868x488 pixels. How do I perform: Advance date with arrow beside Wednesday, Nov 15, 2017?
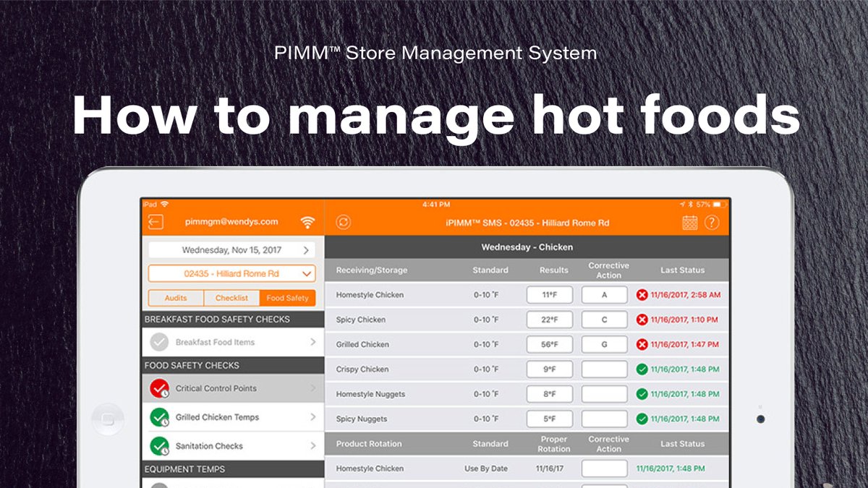click(x=306, y=250)
